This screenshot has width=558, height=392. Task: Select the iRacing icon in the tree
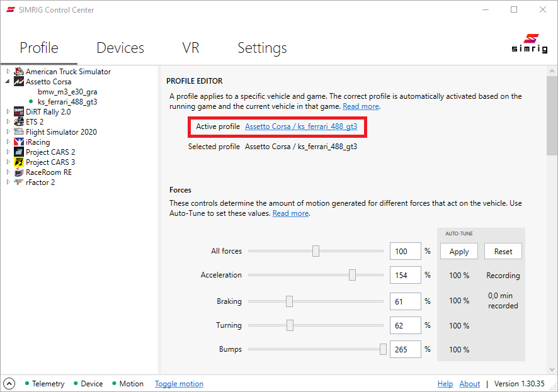pos(19,142)
